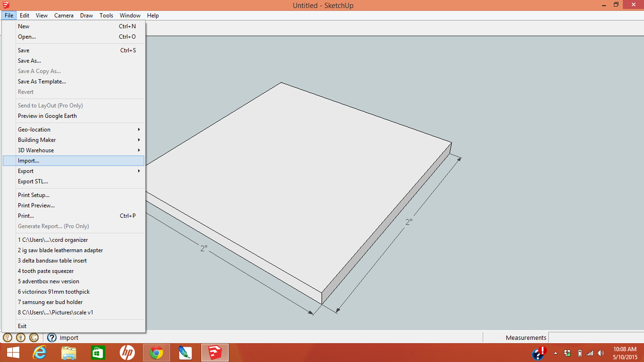The image size is (644, 362).
Task: Click the network signal icon in the tray
Action: [x=589, y=353]
